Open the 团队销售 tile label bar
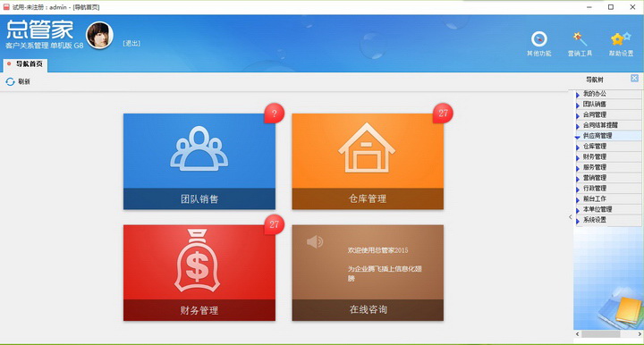This screenshot has height=345, width=644. 199,199
